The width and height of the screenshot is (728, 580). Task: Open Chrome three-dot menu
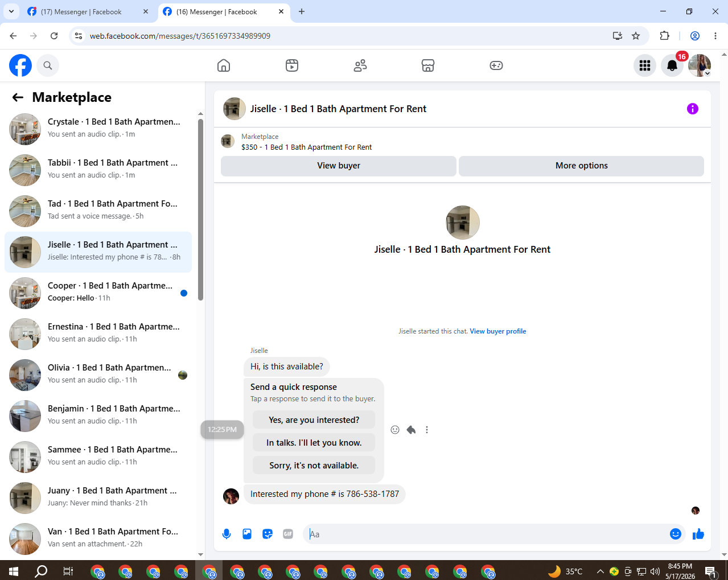coord(715,36)
